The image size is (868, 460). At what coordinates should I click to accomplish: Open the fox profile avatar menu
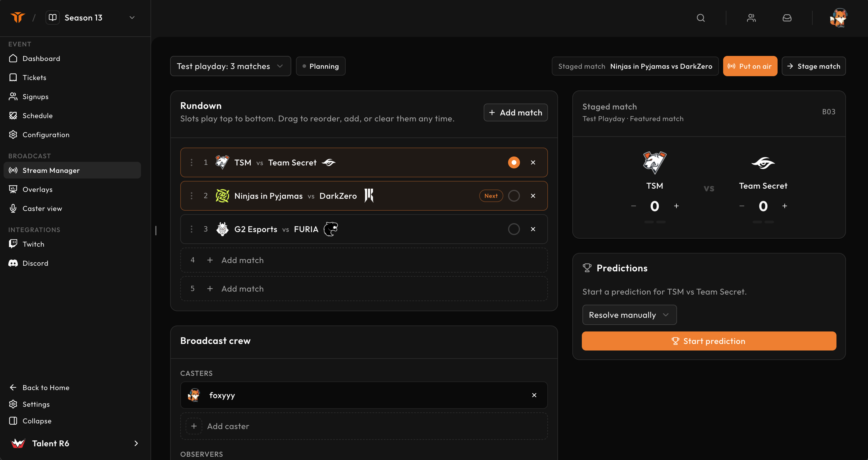pyautogui.click(x=838, y=18)
